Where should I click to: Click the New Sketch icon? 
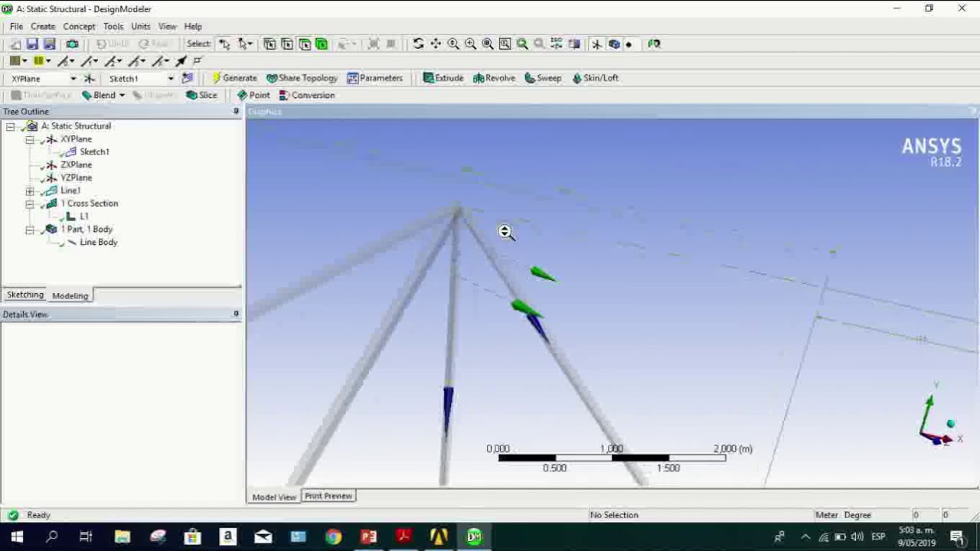coord(188,78)
